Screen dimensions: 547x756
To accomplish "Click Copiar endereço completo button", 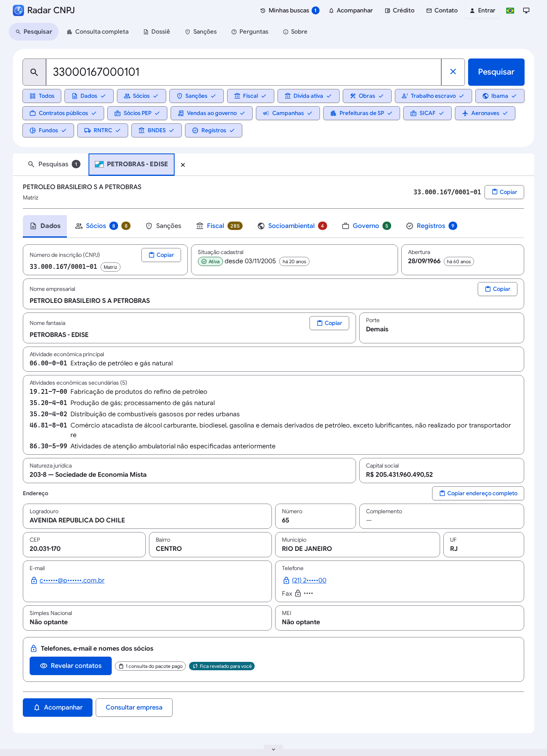I will [478, 494].
